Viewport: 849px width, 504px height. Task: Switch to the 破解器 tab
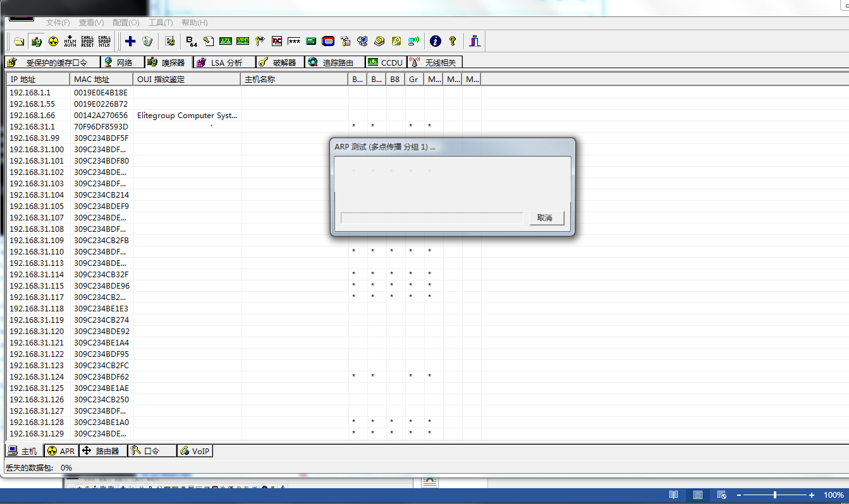[x=281, y=63]
